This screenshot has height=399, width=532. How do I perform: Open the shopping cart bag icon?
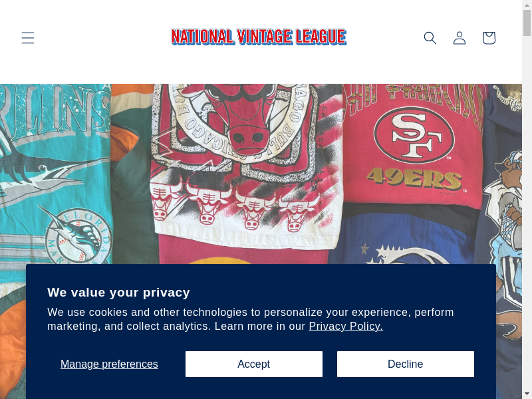tap(489, 38)
